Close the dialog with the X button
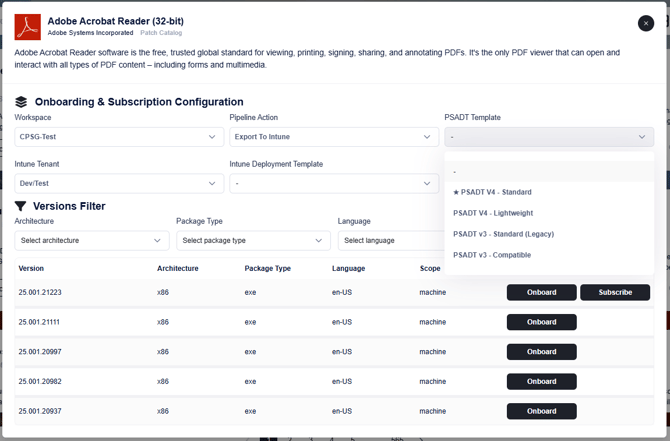 click(646, 23)
